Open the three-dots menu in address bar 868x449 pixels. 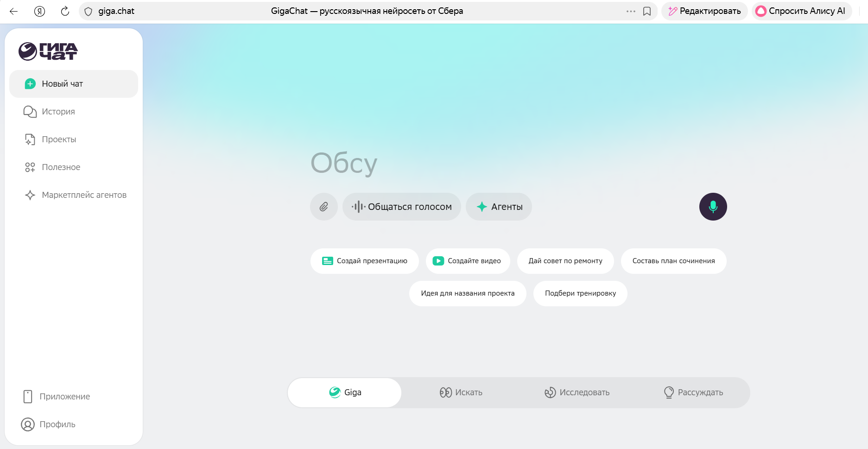(631, 11)
